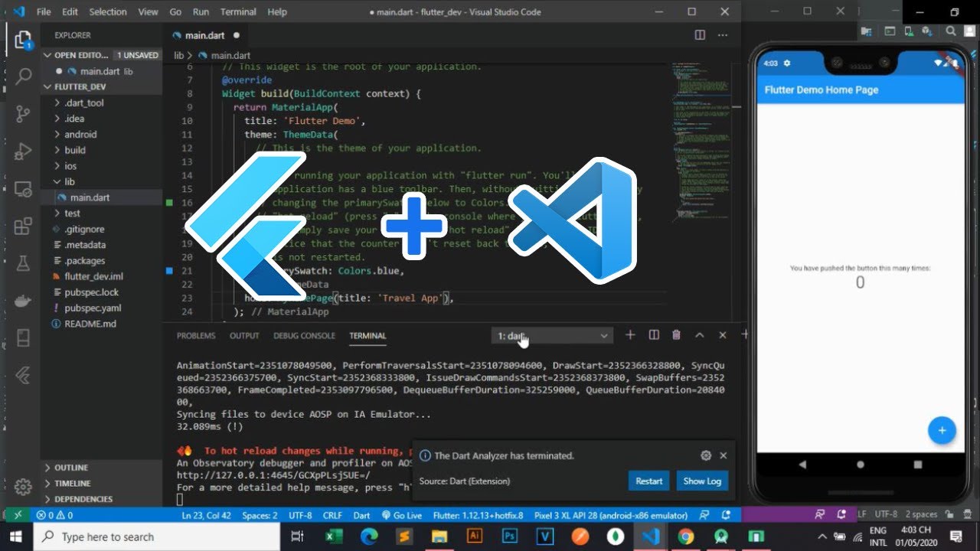Click the Show Log button
The height and width of the screenshot is (551, 980).
(702, 481)
